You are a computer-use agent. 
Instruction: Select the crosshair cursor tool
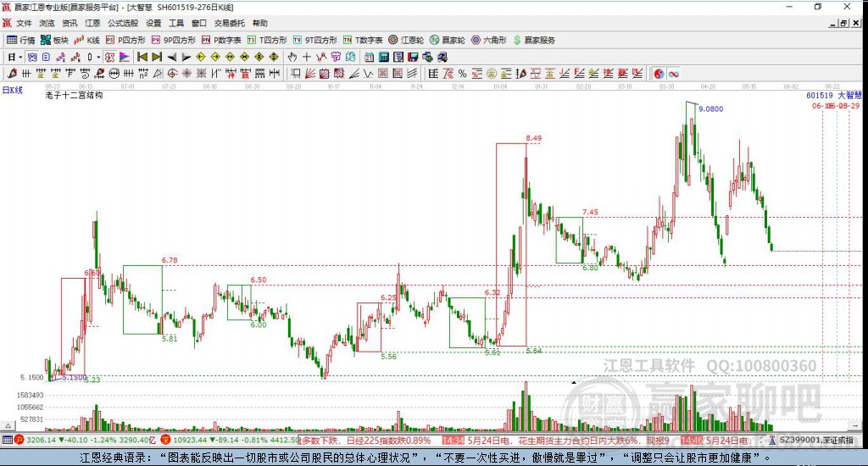point(307,57)
